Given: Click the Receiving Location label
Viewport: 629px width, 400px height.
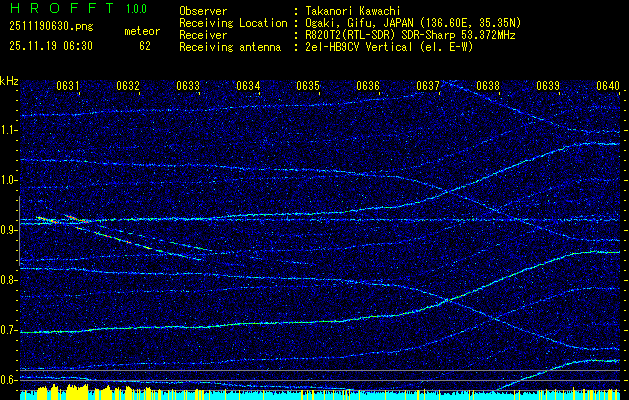Looking at the screenshot, I should (x=233, y=23).
